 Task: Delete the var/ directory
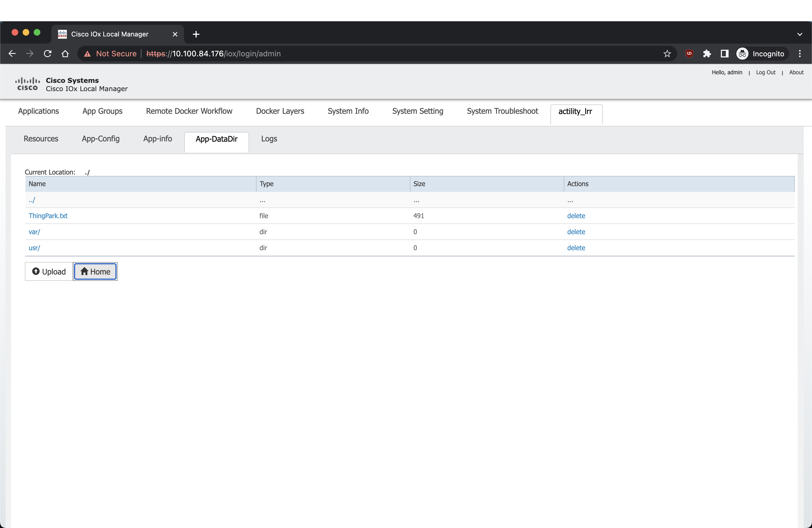[x=576, y=232]
